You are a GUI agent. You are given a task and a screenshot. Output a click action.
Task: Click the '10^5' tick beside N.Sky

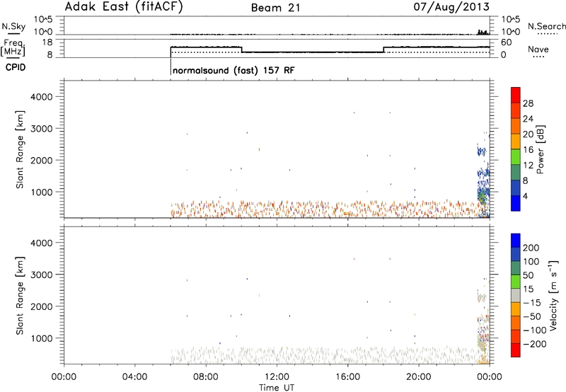43,19
